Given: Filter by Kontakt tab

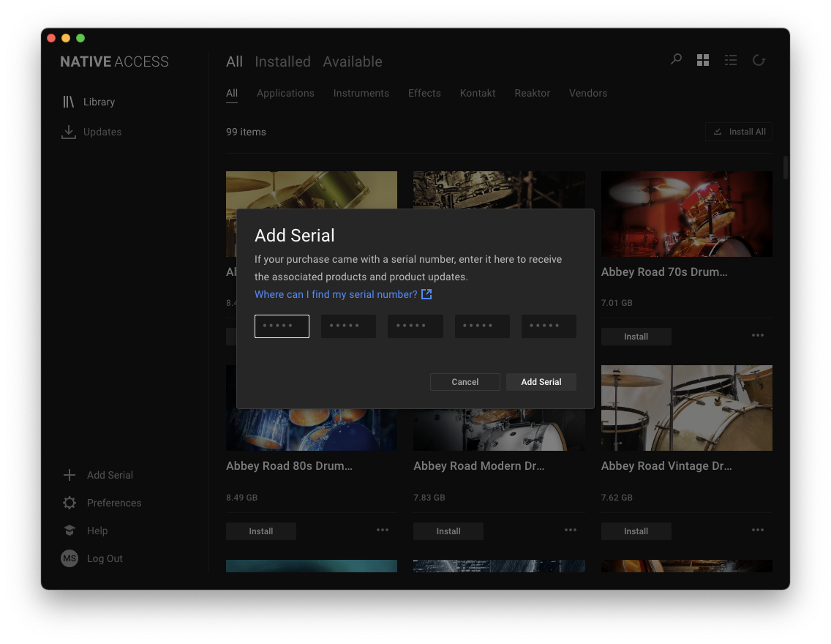Looking at the screenshot, I should coord(478,93).
